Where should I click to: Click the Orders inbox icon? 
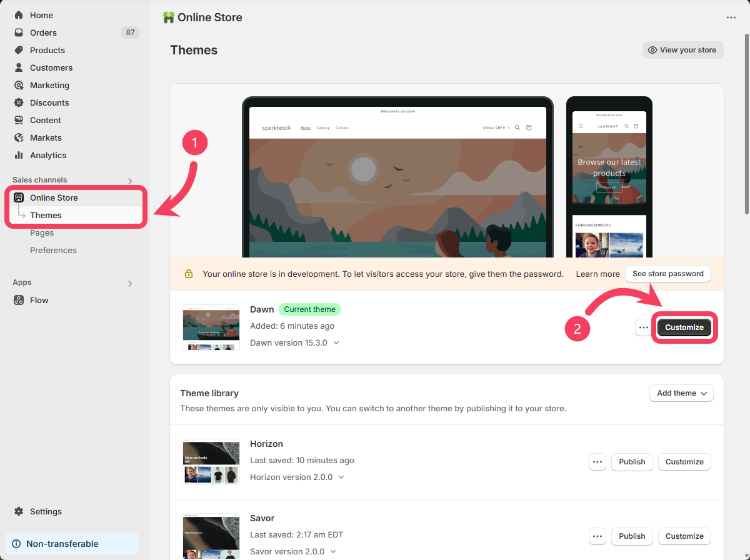(19, 32)
